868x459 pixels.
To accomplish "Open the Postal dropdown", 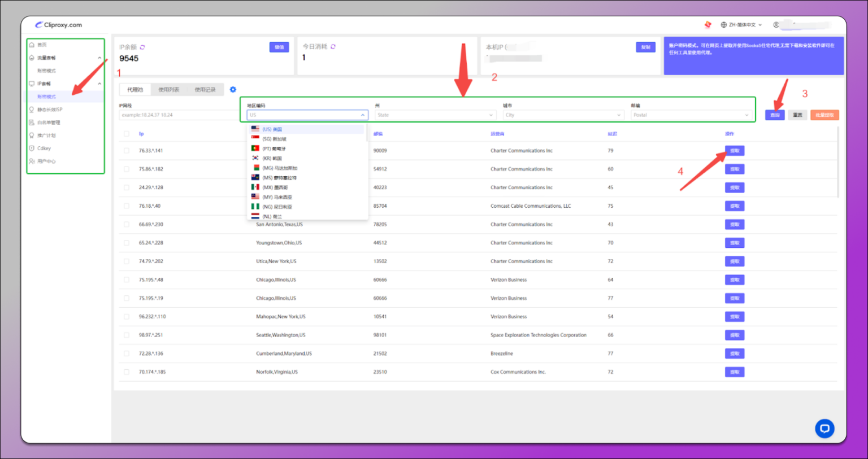I will 691,115.
